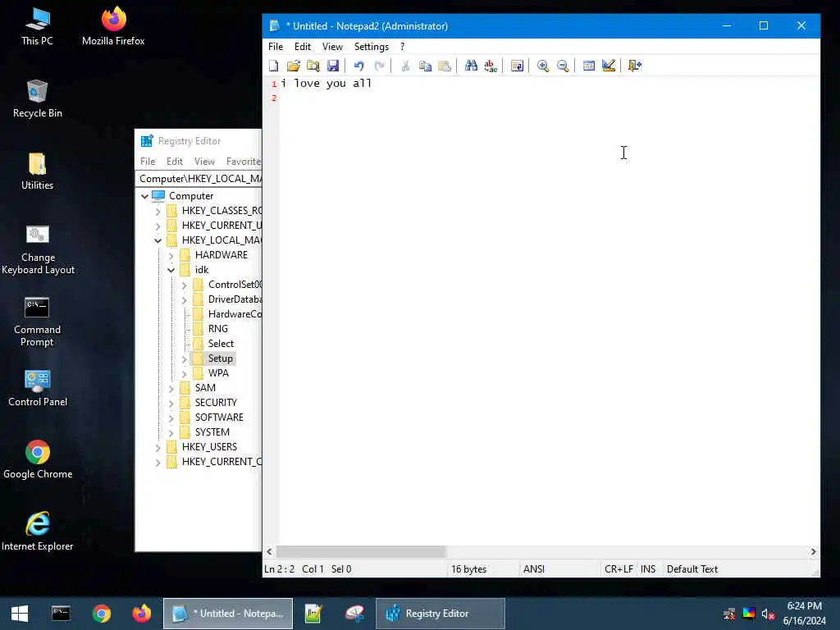This screenshot has height=630, width=840.
Task: Click the Redo arrow icon
Action: pyautogui.click(x=379, y=66)
